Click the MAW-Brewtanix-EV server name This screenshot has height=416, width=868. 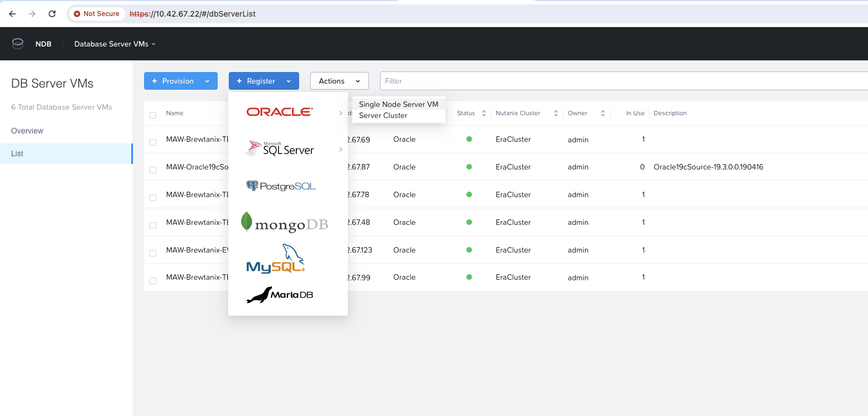pyautogui.click(x=197, y=250)
